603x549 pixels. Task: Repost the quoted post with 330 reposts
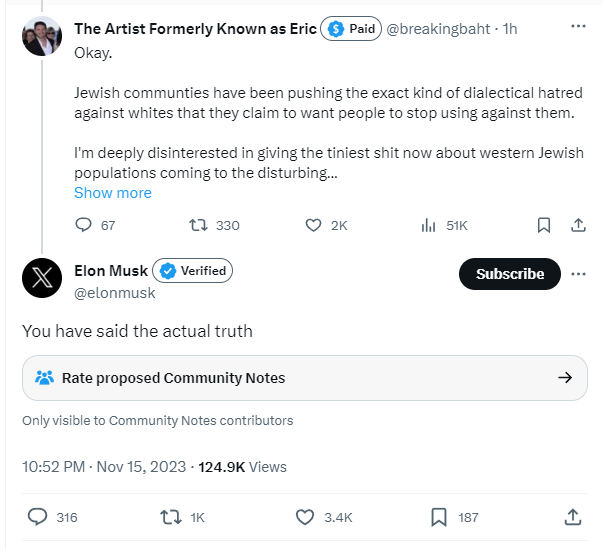(x=198, y=225)
